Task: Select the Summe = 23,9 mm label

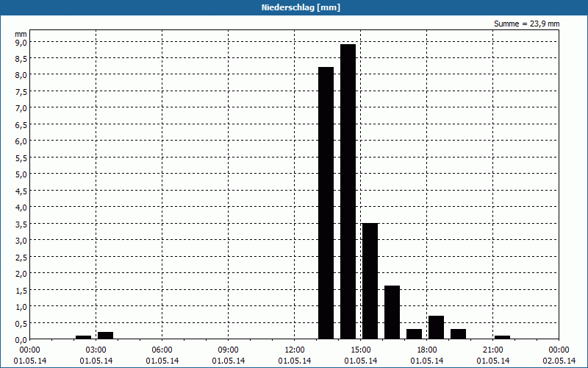Action: (x=526, y=24)
